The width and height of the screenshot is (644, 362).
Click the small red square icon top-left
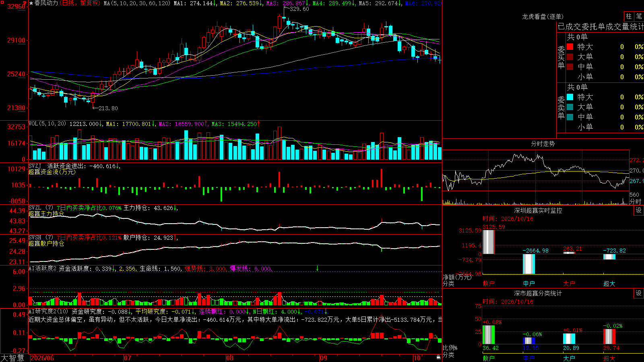point(2,2)
